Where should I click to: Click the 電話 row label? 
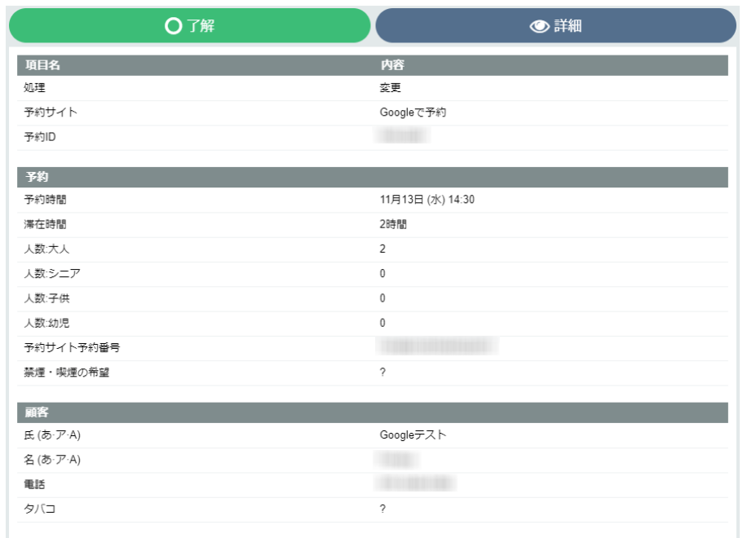[x=35, y=484]
